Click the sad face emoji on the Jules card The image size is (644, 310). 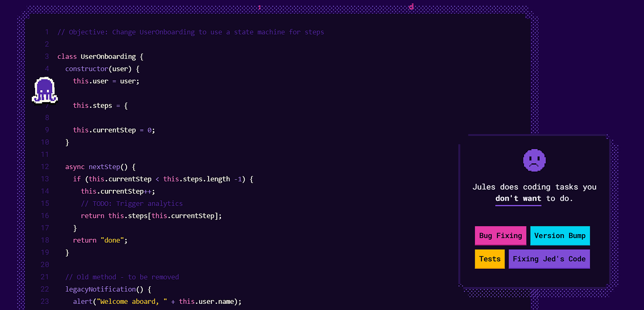click(x=534, y=160)
